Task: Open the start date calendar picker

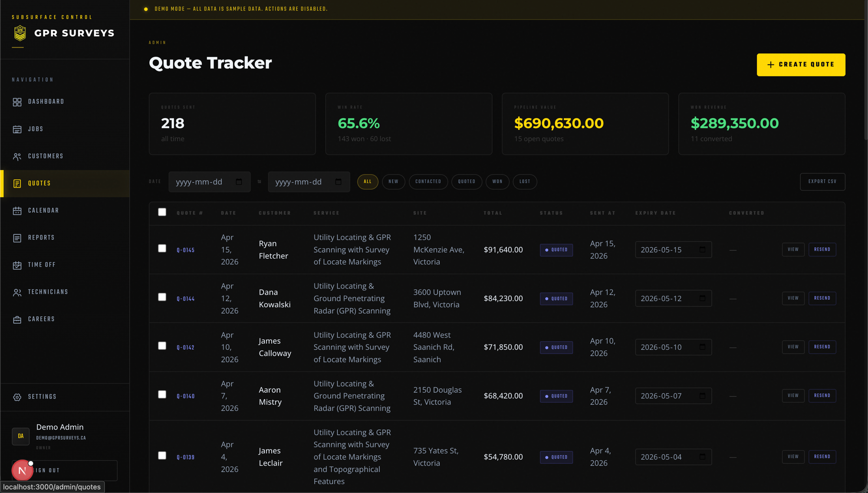Action: (239, 181)
